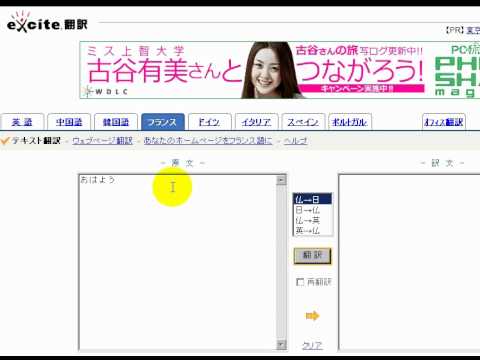Switch to the ドイツ tab
The image size is (480, 360).
click(209, 122)
